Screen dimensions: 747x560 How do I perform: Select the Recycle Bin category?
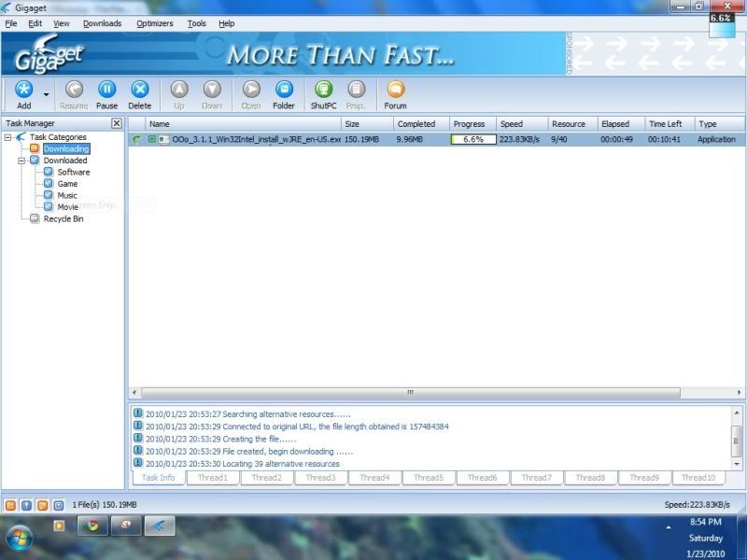[63, 218]
